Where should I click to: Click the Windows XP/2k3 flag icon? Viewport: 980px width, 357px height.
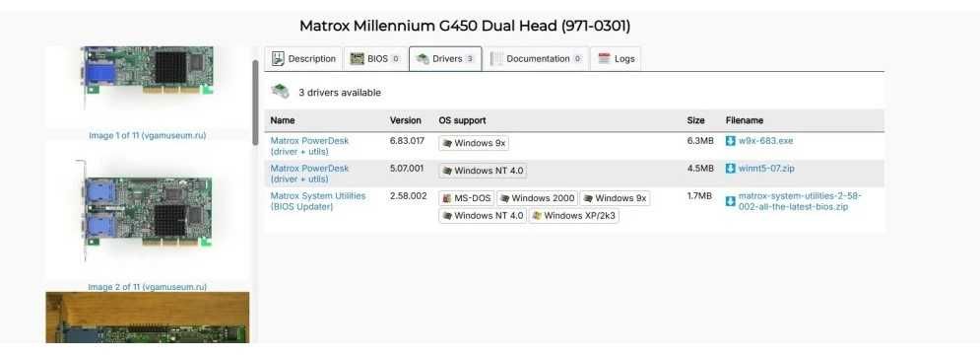536,215
